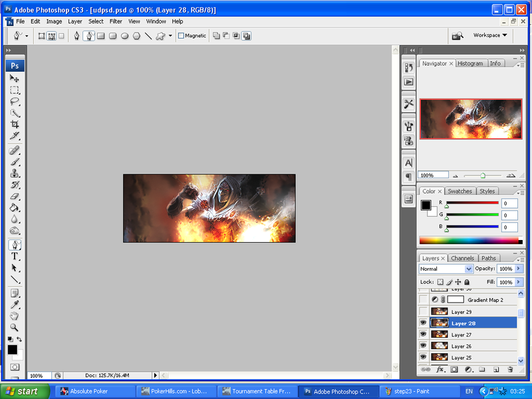Image resolution: width=532 pixels, height=399 pixels.
Task: Open the Image menu
Action: 54,21
